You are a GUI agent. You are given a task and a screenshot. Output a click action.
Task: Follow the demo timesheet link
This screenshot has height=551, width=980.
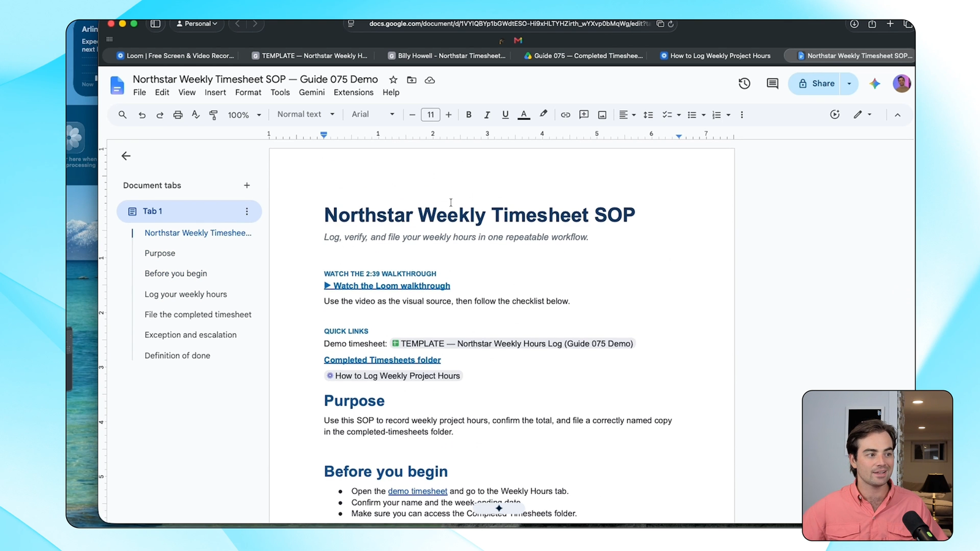418,491
